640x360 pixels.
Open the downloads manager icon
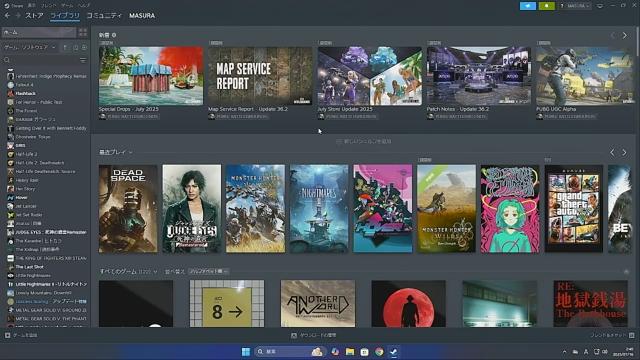point(294,335)
